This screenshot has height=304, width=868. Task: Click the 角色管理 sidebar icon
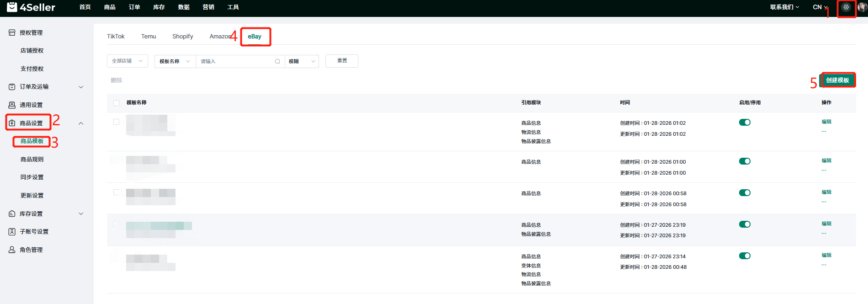pos(12,250)
